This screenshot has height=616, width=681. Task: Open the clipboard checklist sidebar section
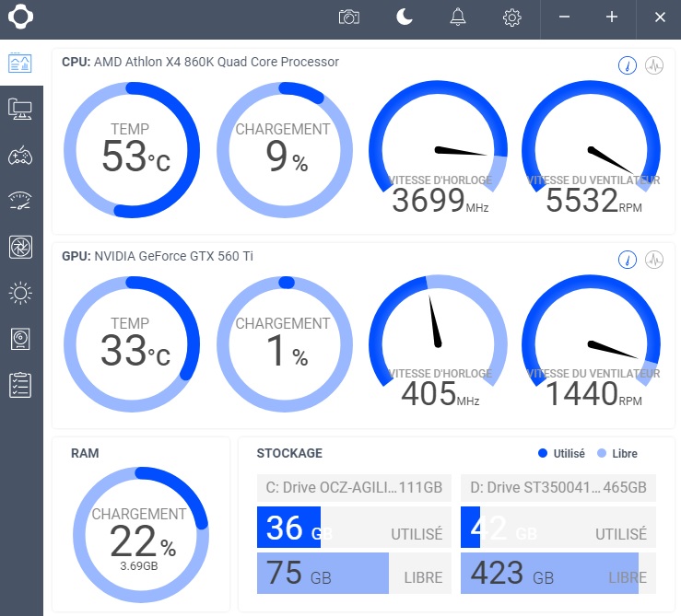[20, 385]
